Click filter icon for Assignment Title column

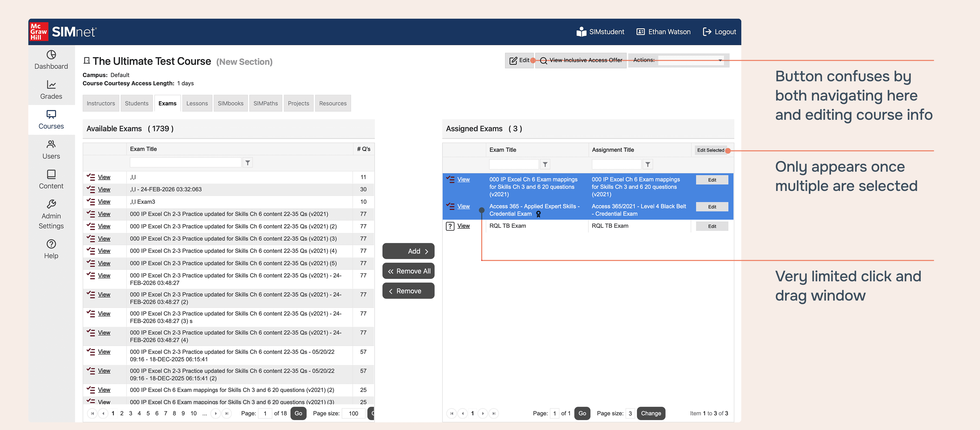648,164
